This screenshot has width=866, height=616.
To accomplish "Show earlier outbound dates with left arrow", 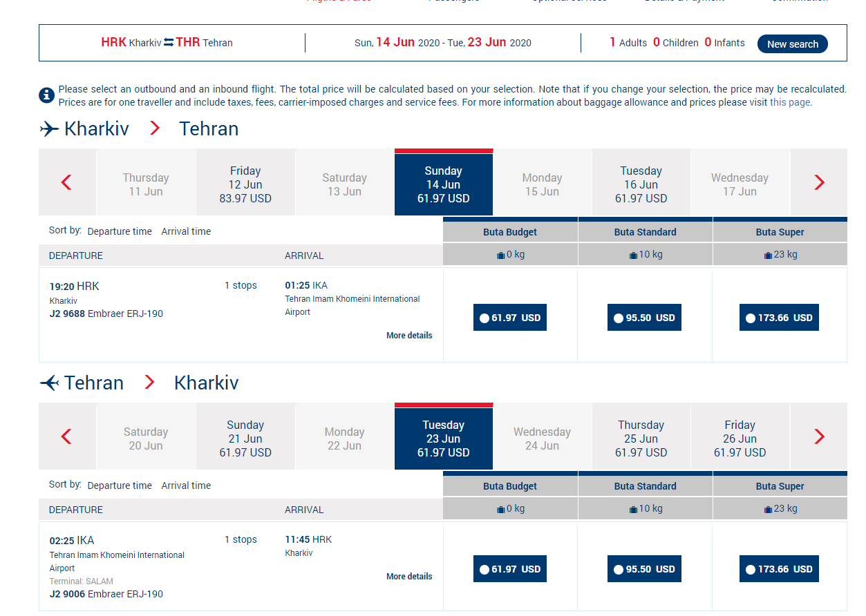I will click(66, 183).
